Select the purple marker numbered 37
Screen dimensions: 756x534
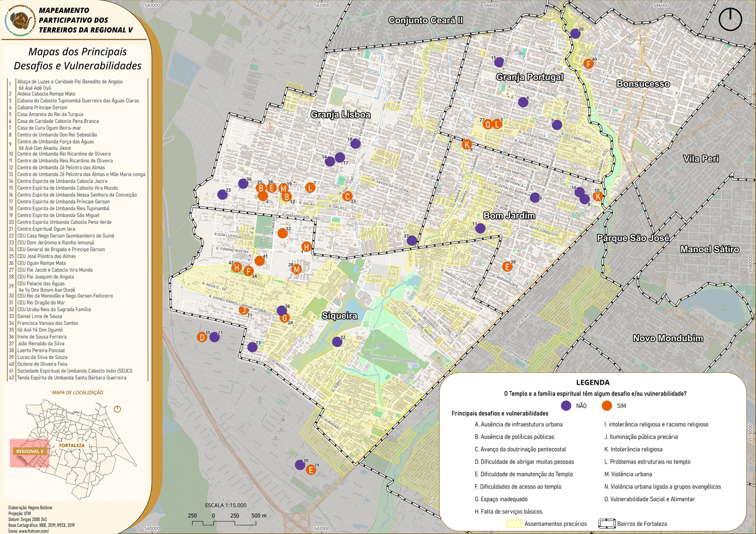[x=412, y=240]
